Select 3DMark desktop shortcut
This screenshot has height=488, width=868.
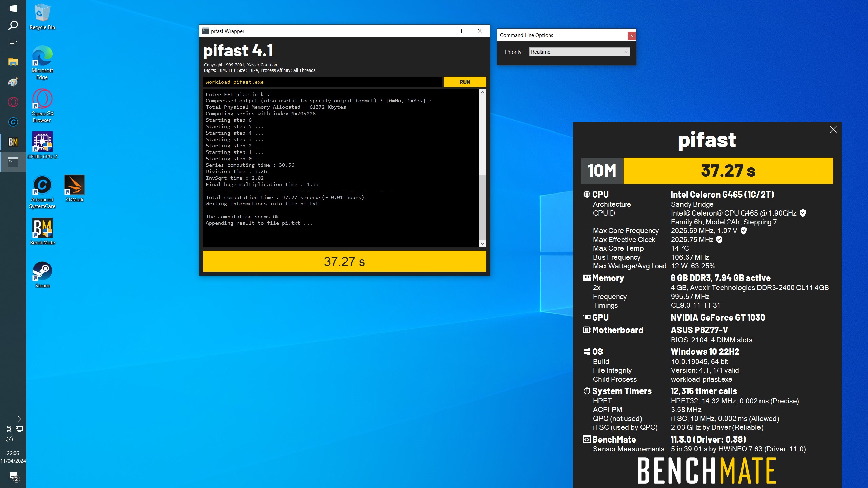tap(75, 188)
